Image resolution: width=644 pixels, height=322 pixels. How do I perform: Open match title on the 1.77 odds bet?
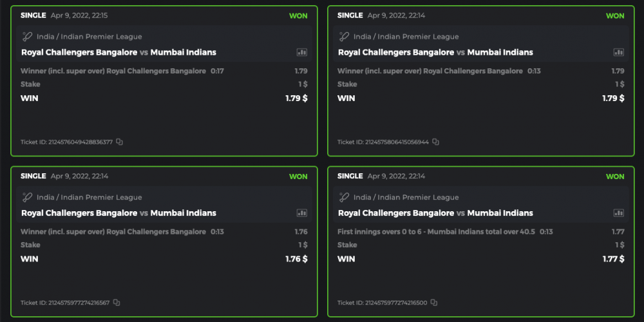pos(435,213)
